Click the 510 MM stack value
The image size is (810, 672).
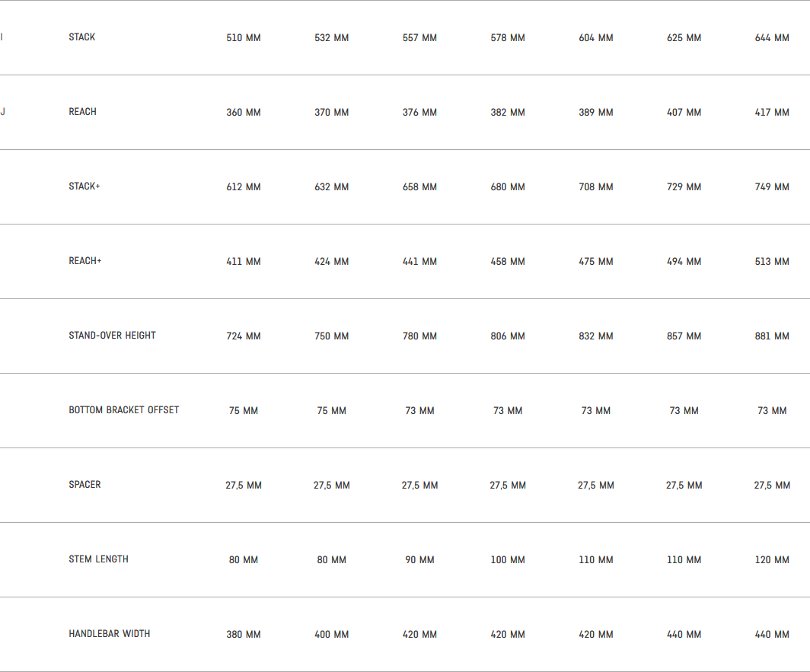244,38
